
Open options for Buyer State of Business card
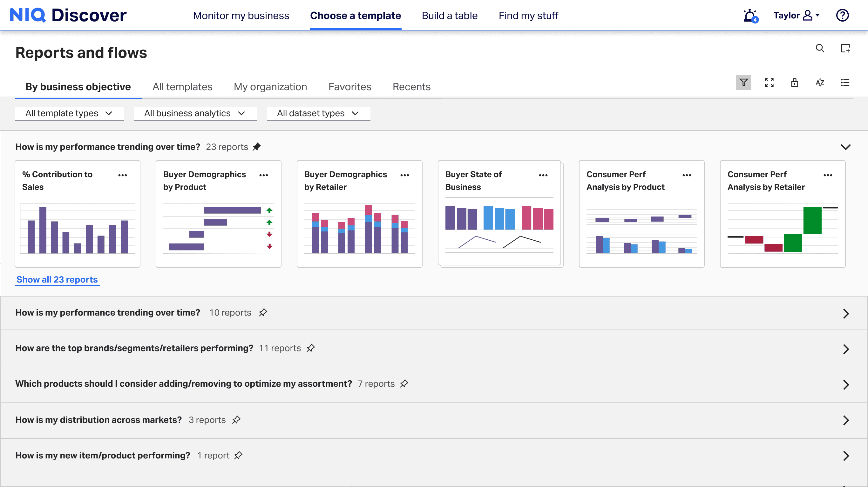click(543, 175)
